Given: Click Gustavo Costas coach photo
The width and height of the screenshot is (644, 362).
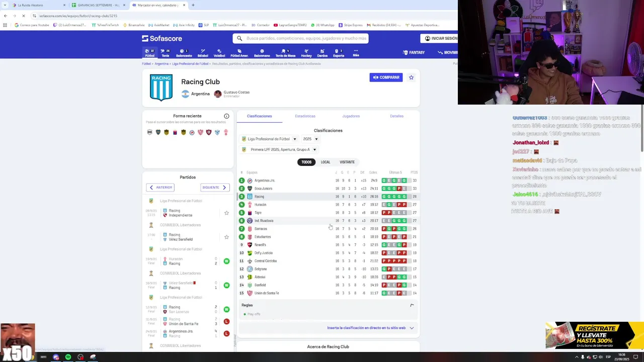Looking at the screenshot, I should (218, 94).
